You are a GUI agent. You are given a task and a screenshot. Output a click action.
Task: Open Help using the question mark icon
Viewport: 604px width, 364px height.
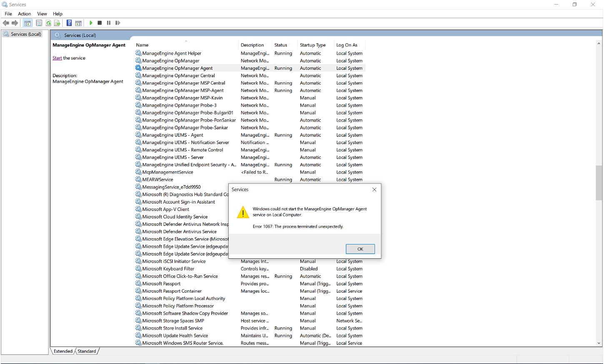tap(69, 23)
